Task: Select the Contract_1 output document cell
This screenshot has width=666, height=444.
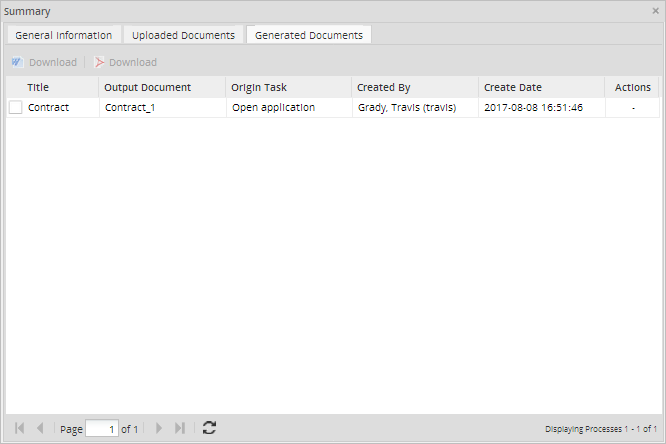Action: 130,107
